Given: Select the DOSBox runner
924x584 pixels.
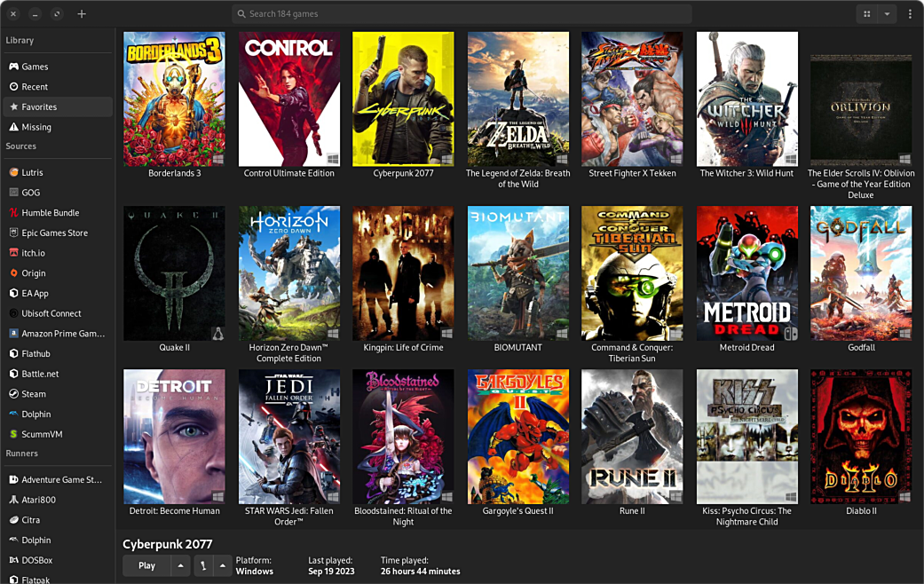Looking at the screenshot, I should [36, 560].
